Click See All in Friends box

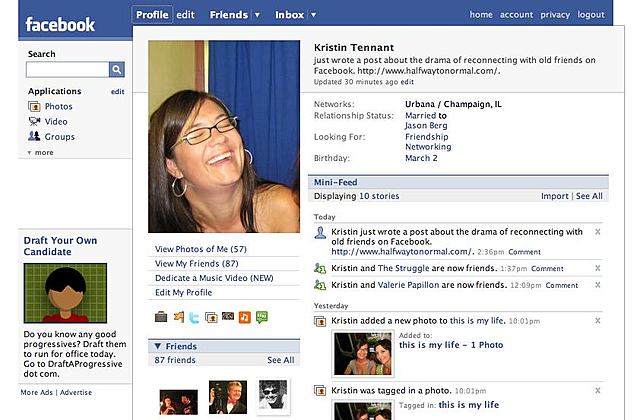click(x=281, y=360)
